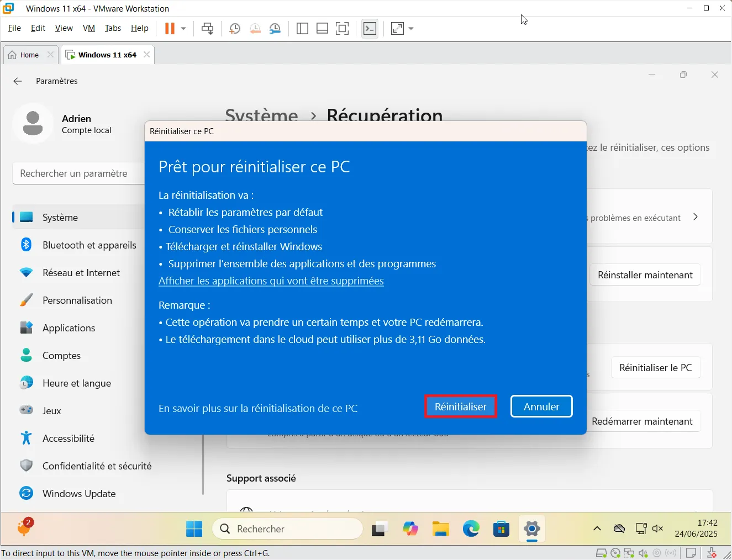The width and height of the screenshot is (732, 560).
Task: Open Task View from the taskbar
Action: [x=380, y=529]
